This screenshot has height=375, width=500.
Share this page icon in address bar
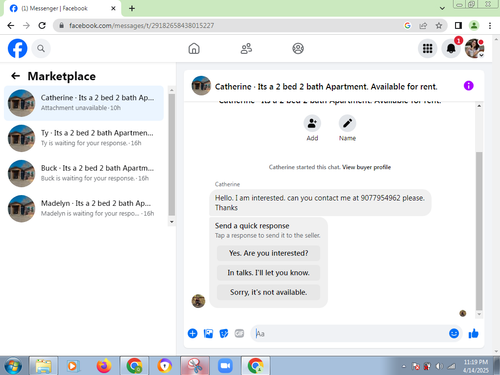click(x=423, y=26)
